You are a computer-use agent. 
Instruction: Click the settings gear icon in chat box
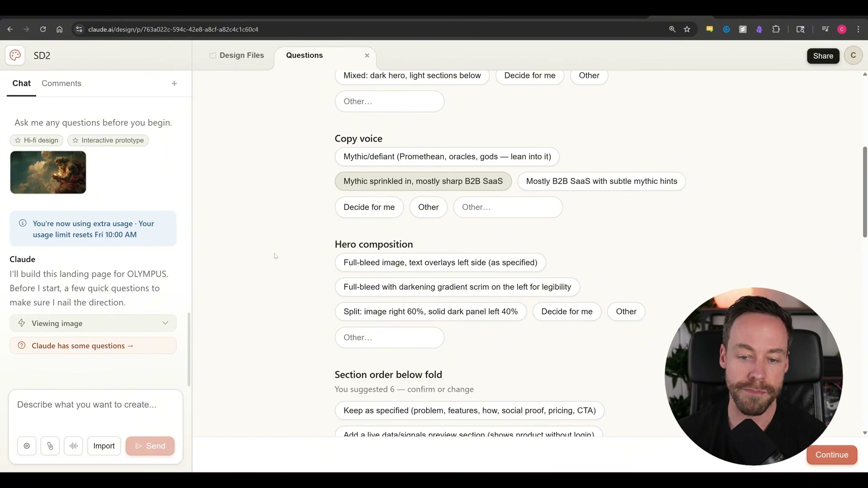click(27, 446)
